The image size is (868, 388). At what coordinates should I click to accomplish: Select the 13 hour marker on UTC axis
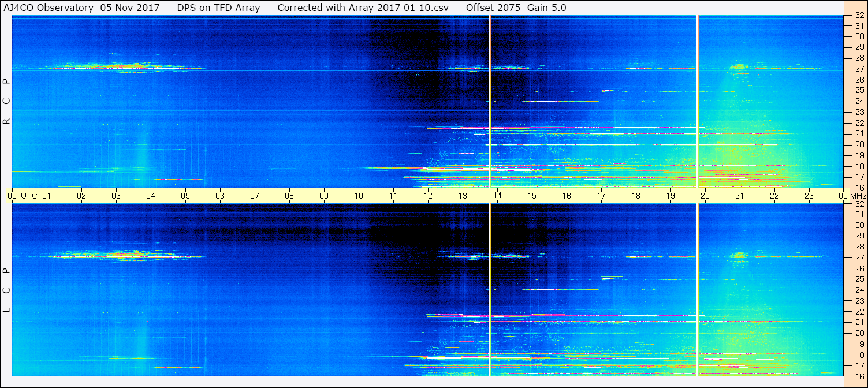tap(463, 196)
